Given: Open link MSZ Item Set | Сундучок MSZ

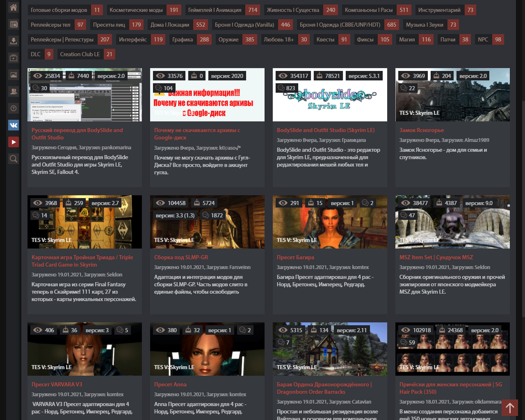Looking at the screenshot, I should [x=436, y=258].
